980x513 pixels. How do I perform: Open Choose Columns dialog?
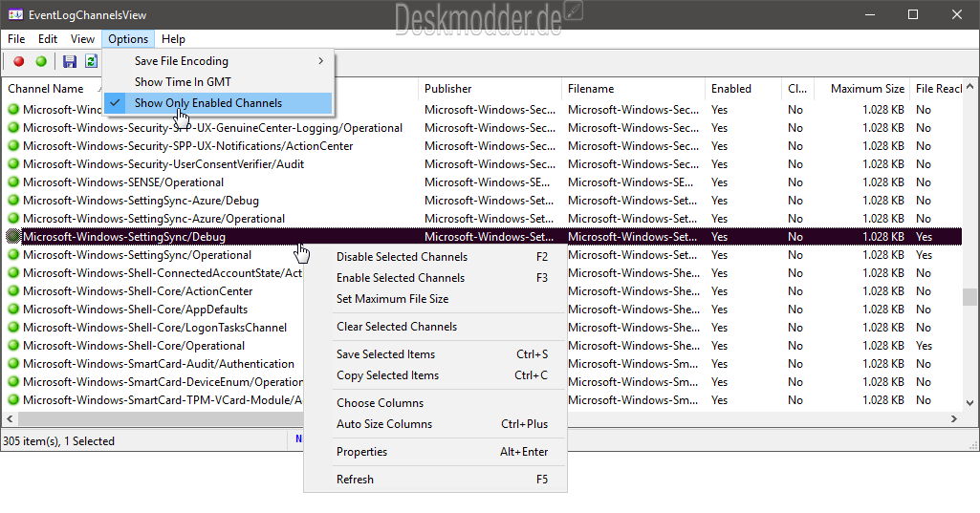coord(436,403)
